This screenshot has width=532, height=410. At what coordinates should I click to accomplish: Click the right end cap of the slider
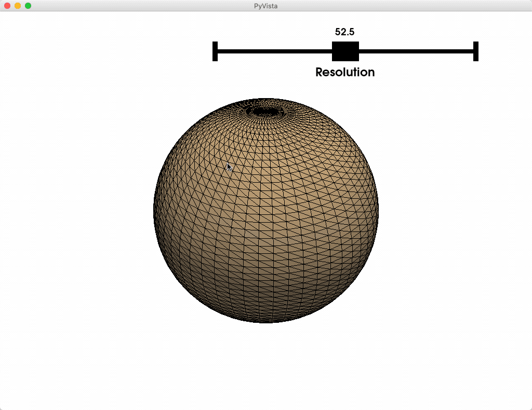(x=475, y=52)
